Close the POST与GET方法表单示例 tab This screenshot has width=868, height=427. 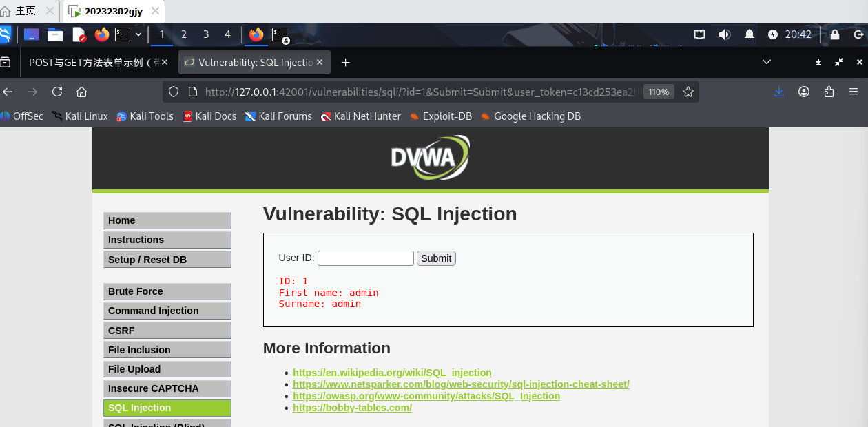coord(164,62)
